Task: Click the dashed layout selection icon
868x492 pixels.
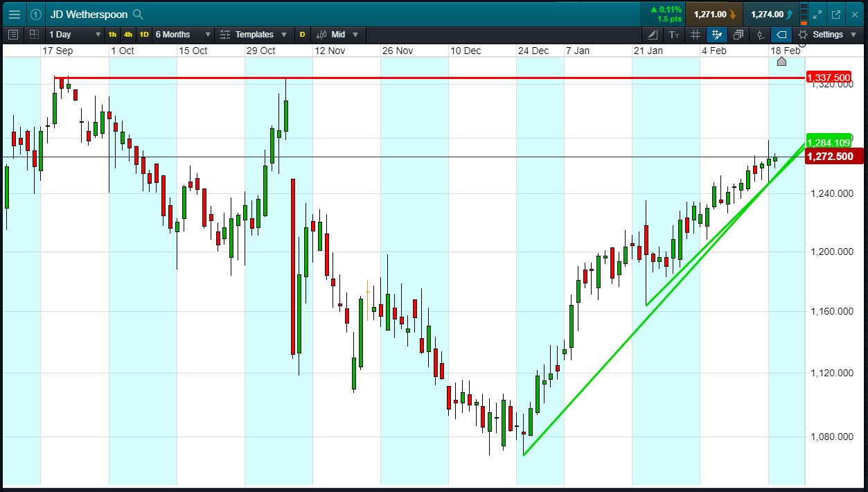Action: [34, 35]
